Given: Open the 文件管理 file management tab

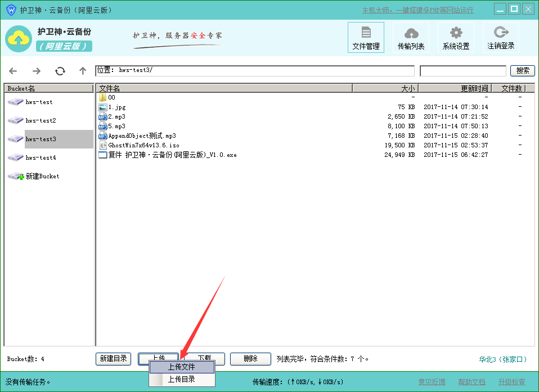Looking at the screenshot, I should coord(366,38).
